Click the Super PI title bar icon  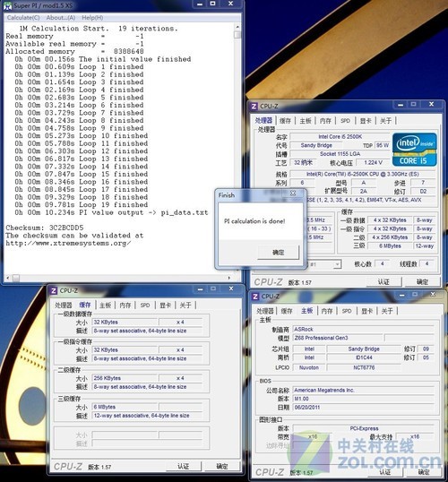point(7,5)
